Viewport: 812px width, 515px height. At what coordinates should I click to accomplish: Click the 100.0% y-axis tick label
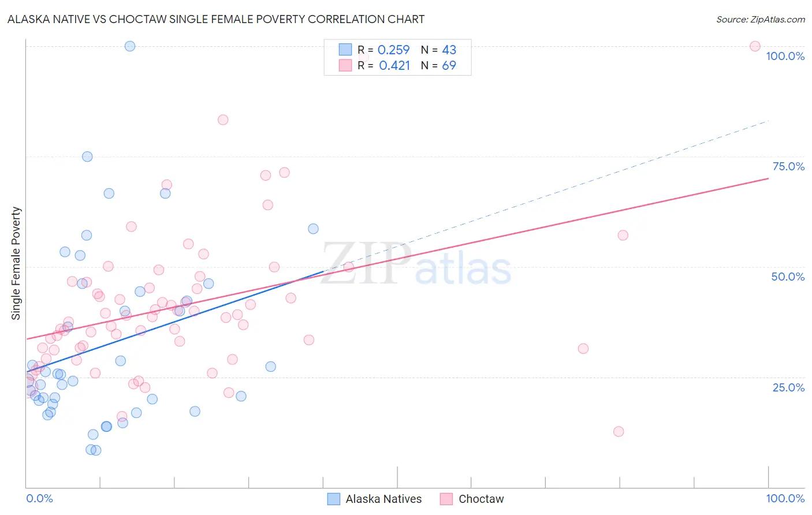click(x=785, y=56)
